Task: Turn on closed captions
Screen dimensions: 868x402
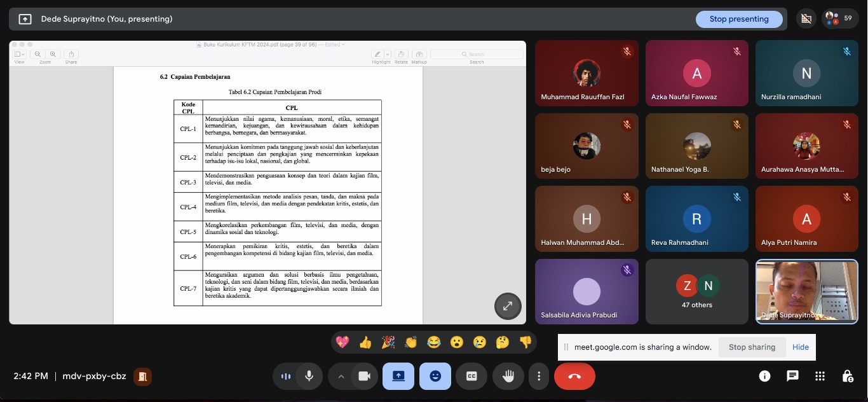Action: point(471,376)
